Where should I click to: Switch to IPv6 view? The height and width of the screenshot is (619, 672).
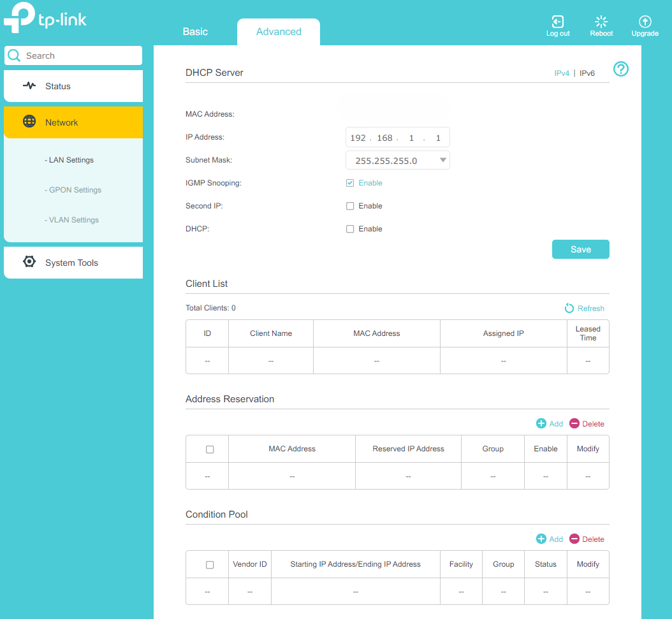pos(587,73)
